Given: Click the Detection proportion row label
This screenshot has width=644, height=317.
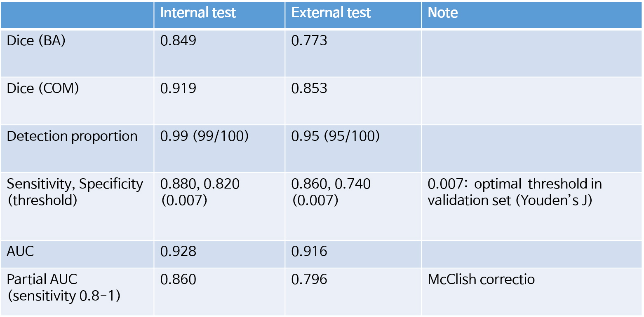Looking at the screenshot, I should pos(72,136).
